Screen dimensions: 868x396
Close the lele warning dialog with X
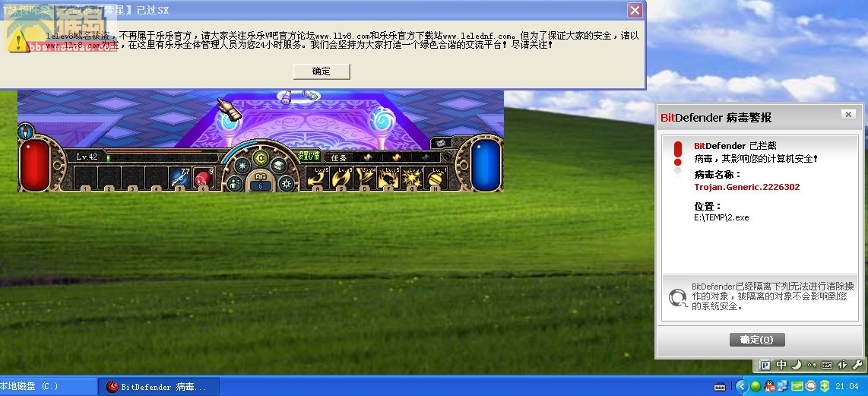tap(635, 10)
